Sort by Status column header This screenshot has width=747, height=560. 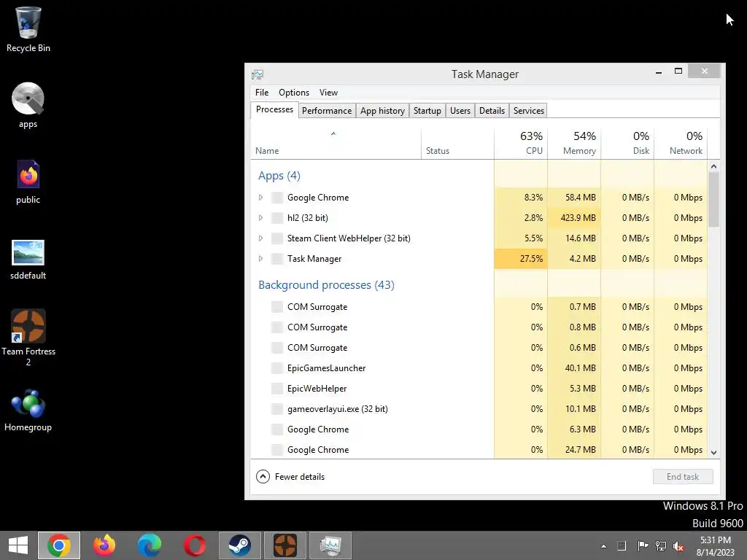click(457, 144)
